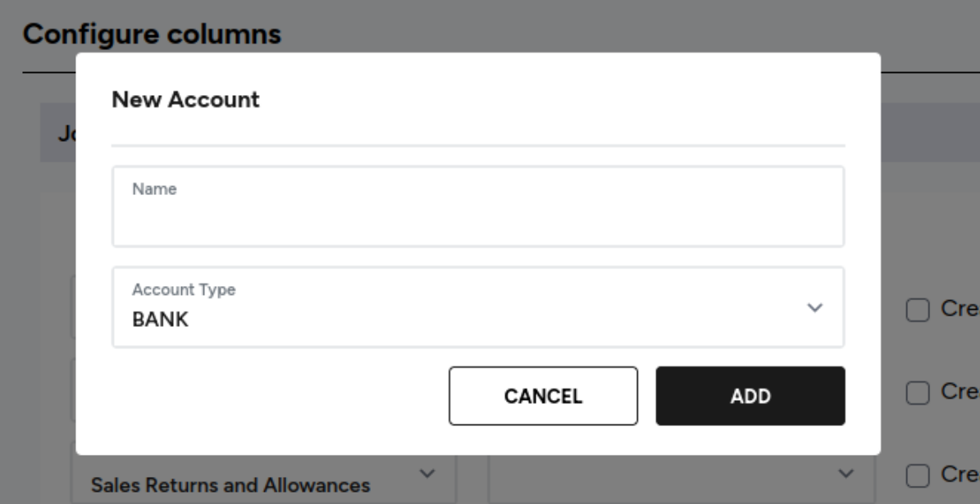Click the Configure columns heading
980x504 pixels.
[152, 34]
